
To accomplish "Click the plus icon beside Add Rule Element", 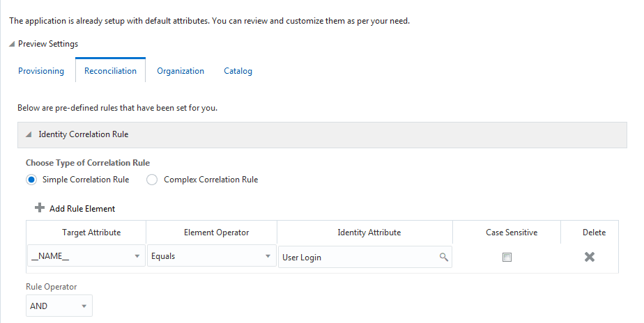I will point(40,208).
